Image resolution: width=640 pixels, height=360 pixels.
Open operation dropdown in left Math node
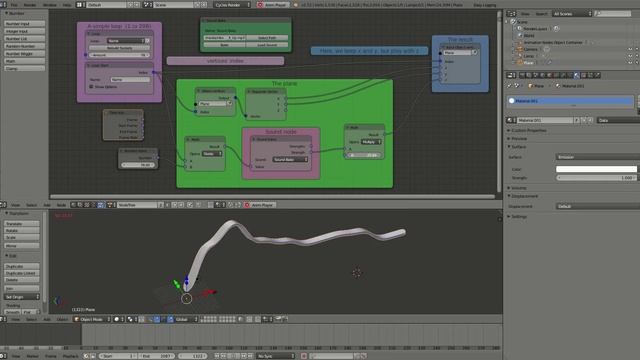pos(212,153)
